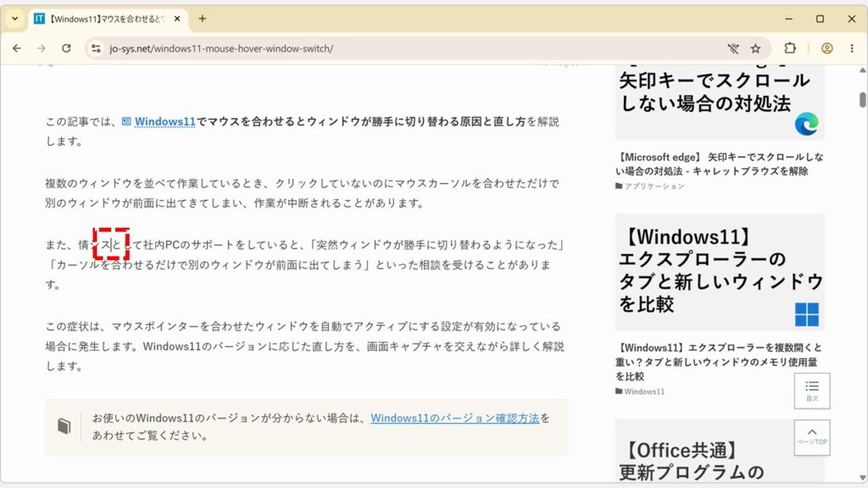Go back to the previous page

pos(17,48)
